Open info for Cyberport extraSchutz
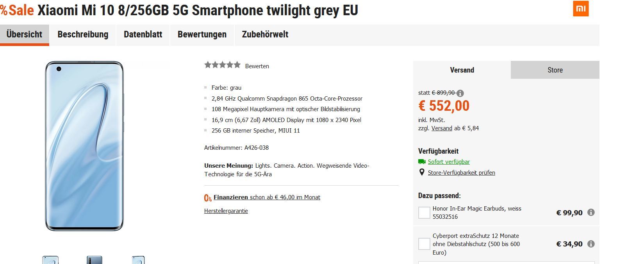Viewport: 644px width, 264px height. point(591,244)
